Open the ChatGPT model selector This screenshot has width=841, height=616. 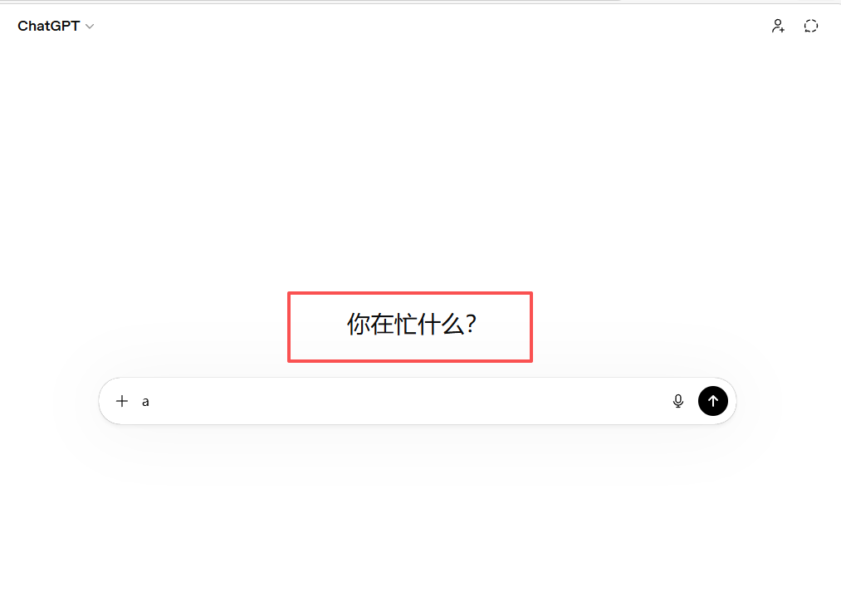[56, 26]
